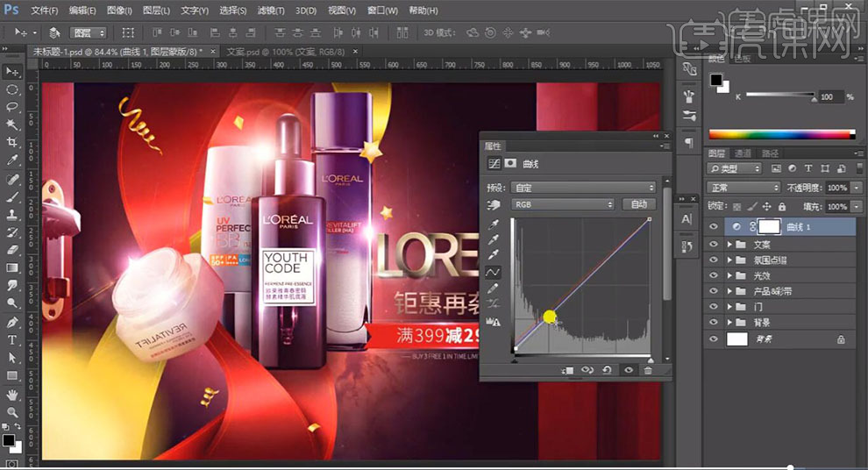Click the clip to layer icon in Properties
The image size is (868, 470).
coord(567,370)
